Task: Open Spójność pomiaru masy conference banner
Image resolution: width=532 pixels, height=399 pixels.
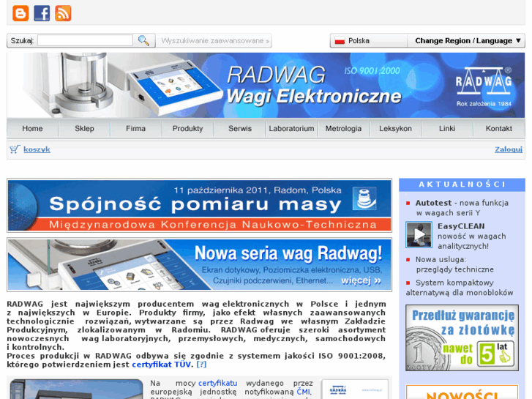Action: [x=200, y=206]
